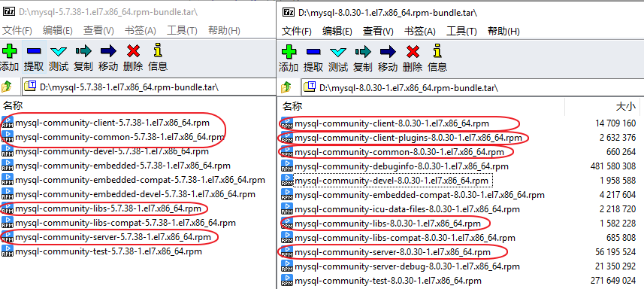Click up-folder icon in 8.0.30 window

click(286, 87)
